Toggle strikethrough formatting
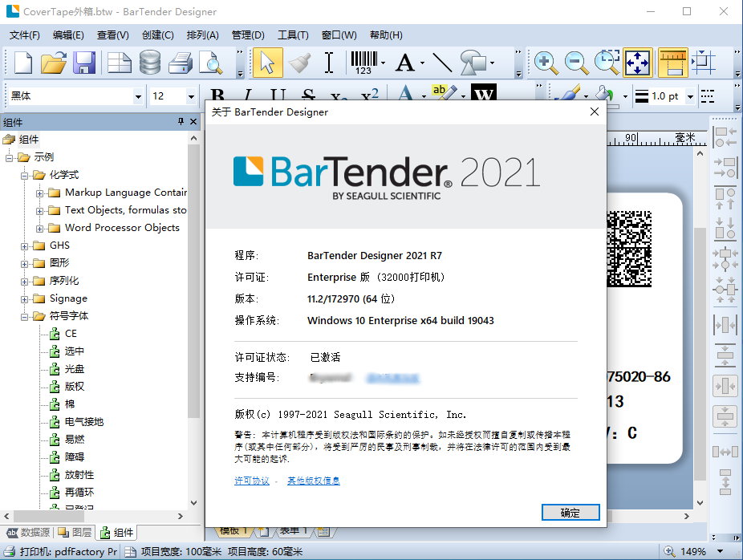 coord(308,95)
